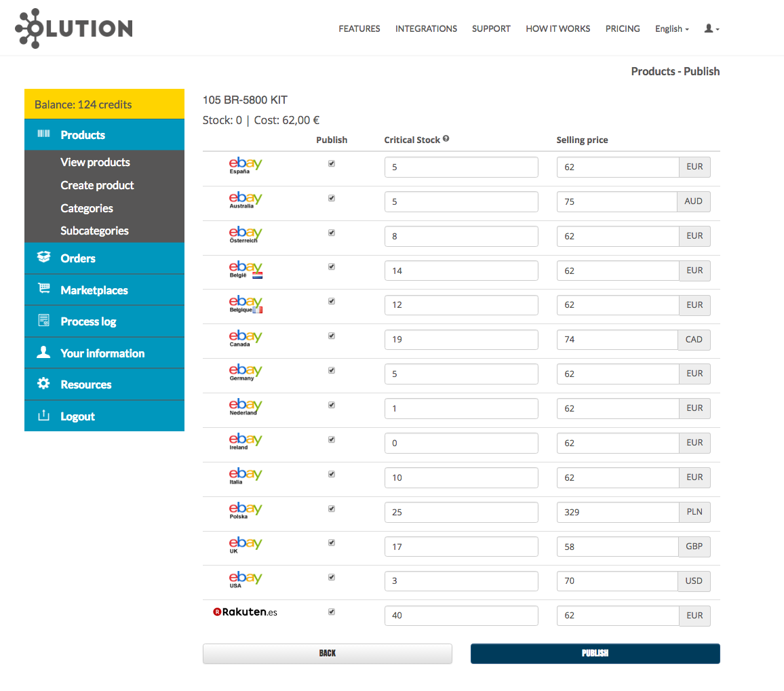Toggle publish checkbox for eBay Österreich
Screen dimensions: 784x691
[332, 233]
